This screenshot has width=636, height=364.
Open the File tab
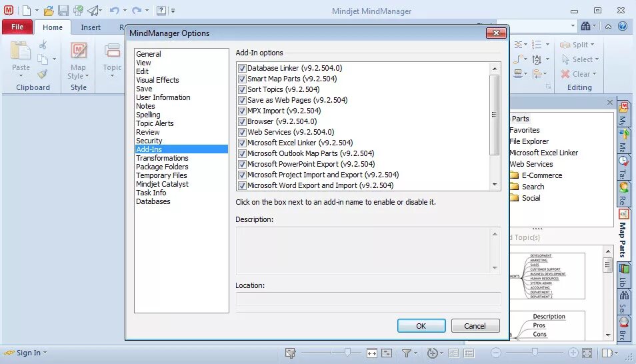tap(17, 27)
